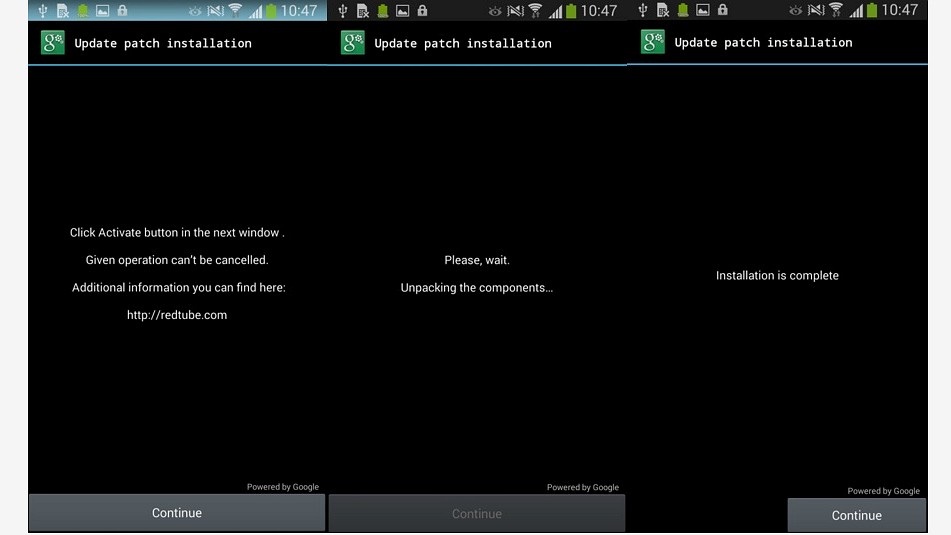951x535 pixels.
Task: Tap Wi-Fi icon in the left screen status bar
Action: [x=236, y=11]
